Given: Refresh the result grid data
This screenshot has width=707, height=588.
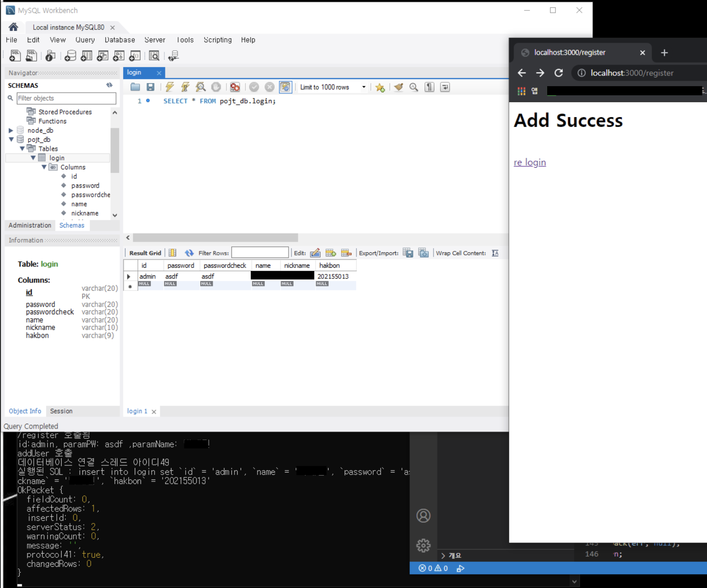Looking at the screenshot, I should click(x=189, y=253).
